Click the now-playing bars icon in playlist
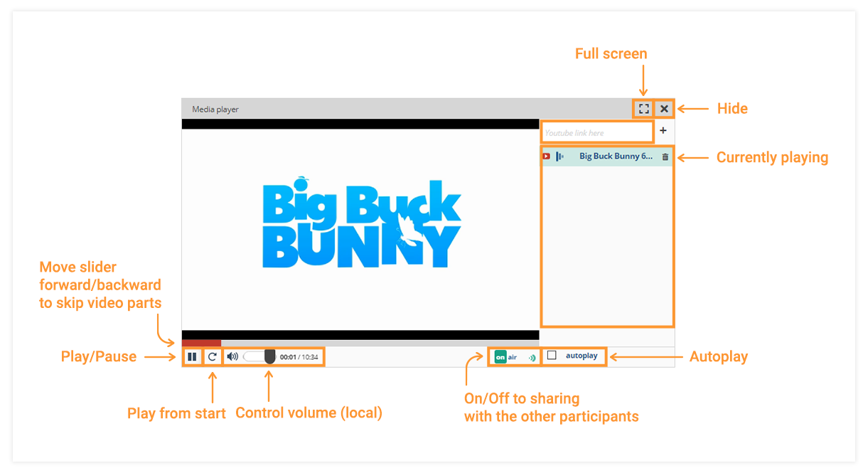This screenshot has height=473, width=868. point(559,156)
